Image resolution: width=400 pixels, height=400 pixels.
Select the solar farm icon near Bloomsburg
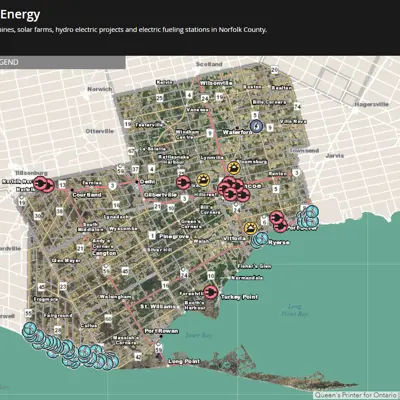click(x=234, y=168)
